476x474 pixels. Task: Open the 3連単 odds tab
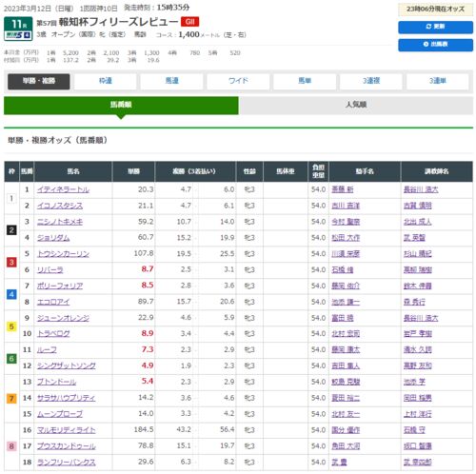pos(438,81)
